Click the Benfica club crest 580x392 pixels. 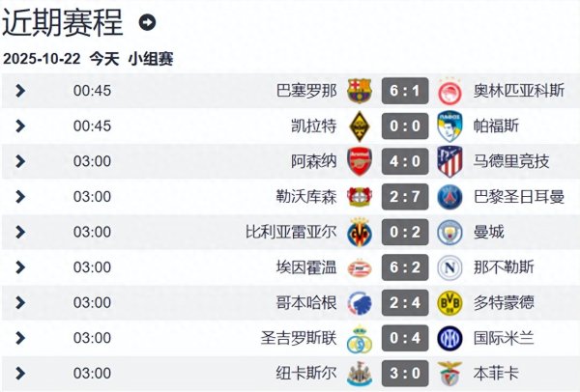(x=449, y=373)
